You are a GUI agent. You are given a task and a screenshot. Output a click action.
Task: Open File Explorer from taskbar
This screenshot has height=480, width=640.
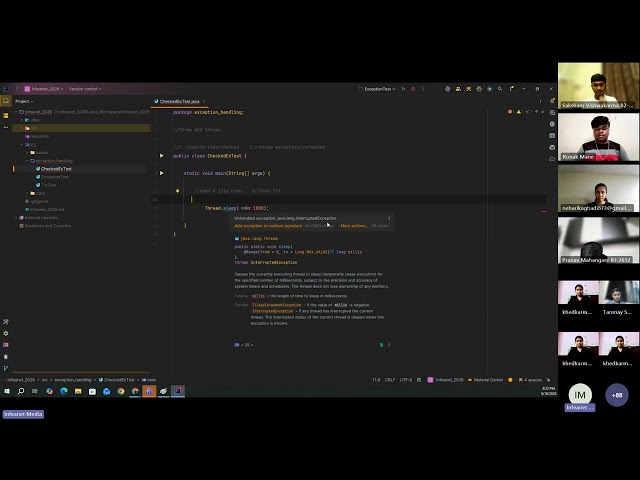[78, 391]
